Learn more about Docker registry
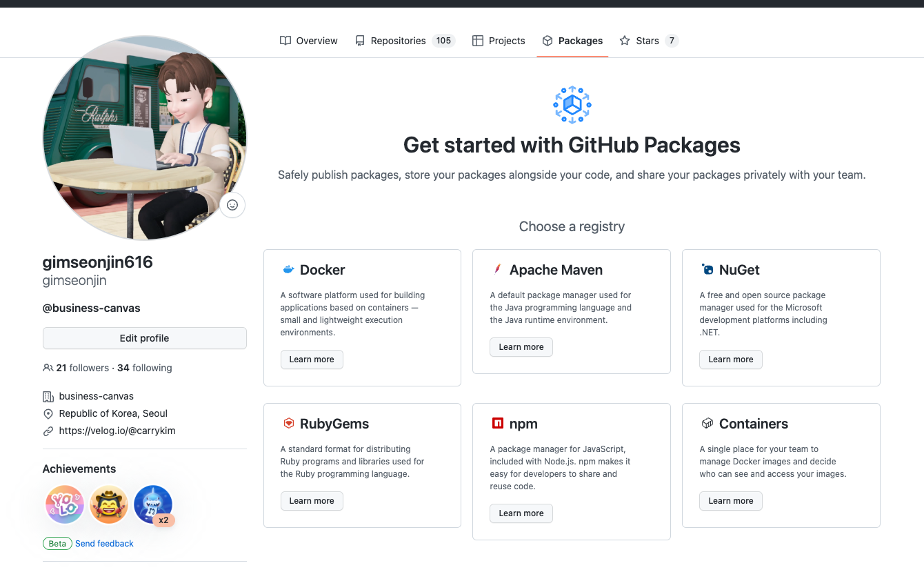Image resolution: width=924 pixels, height=570 pixels. [312, 360]
